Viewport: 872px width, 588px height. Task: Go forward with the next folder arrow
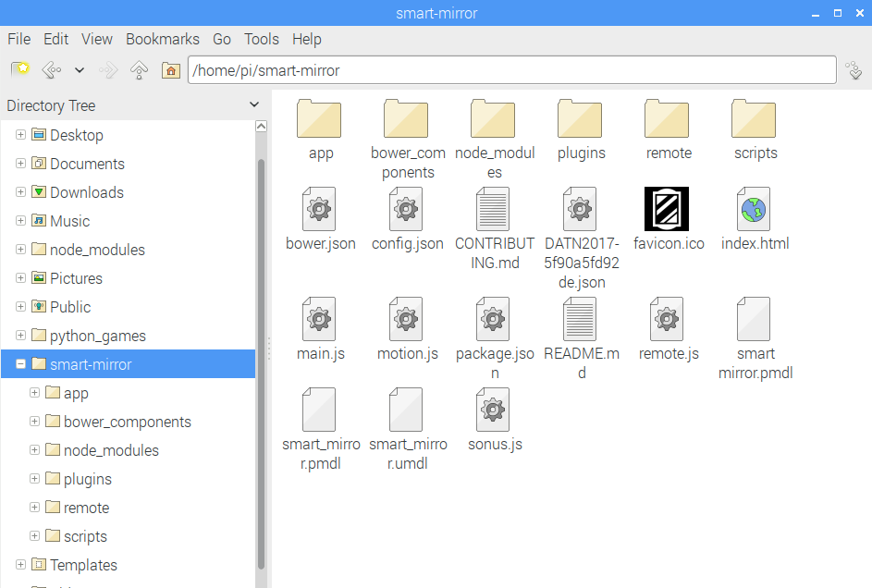coord(108,70)
